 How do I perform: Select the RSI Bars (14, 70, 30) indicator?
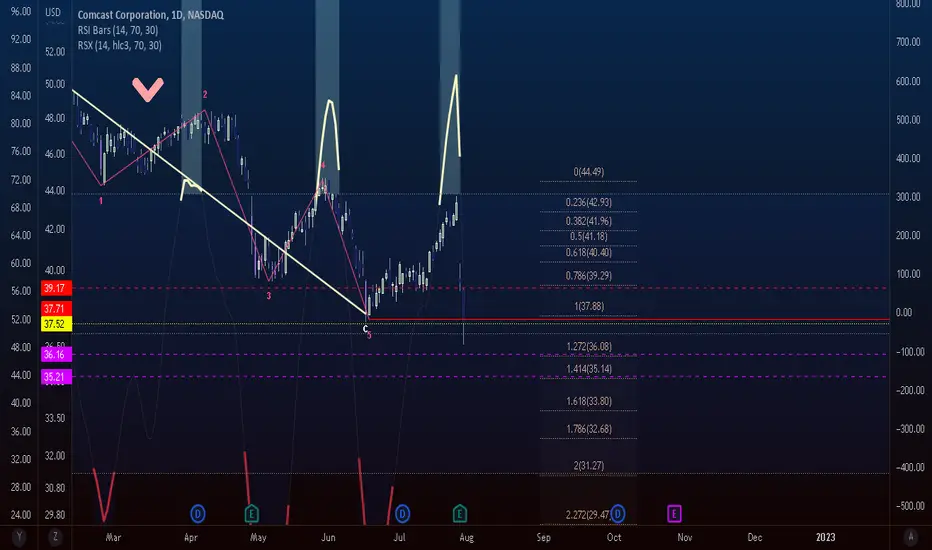point(118,30)
